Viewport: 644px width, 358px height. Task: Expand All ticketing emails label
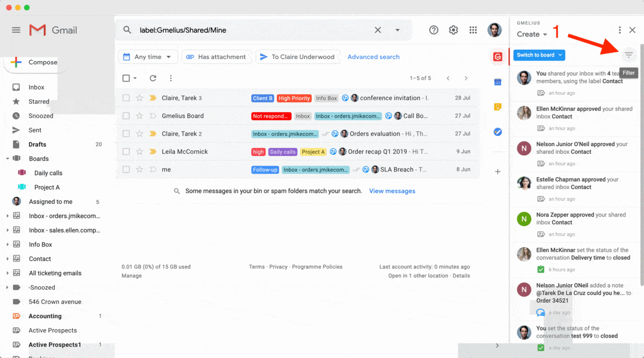point(8,273)
